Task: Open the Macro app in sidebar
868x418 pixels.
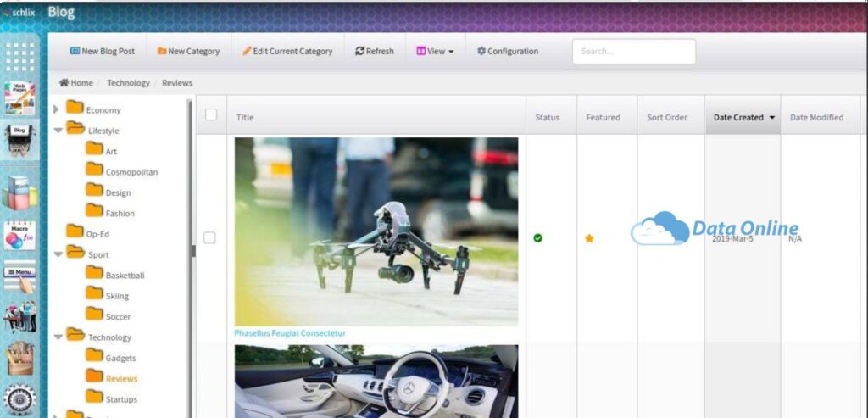Action: (19, 237)
